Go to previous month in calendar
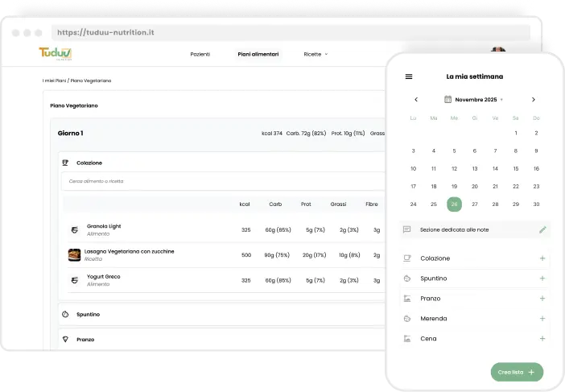This screenshot has width=565, height=392. point(416,100)
